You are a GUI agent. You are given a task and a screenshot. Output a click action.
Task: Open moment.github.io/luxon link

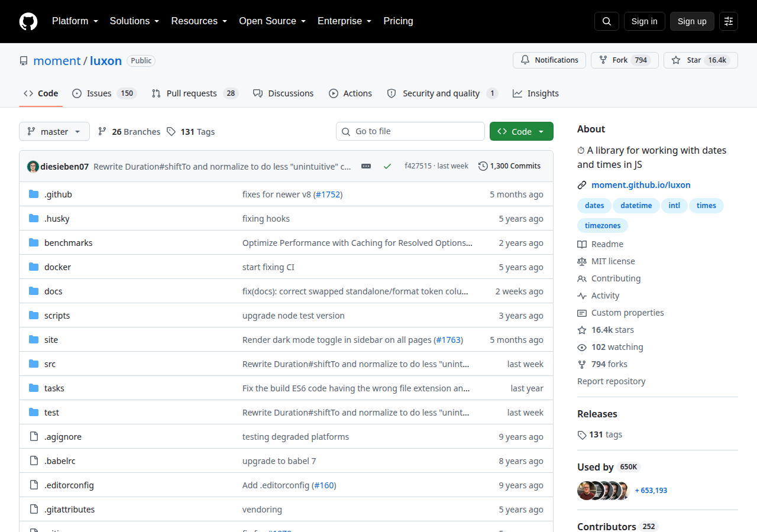click(x=641, y=185)
